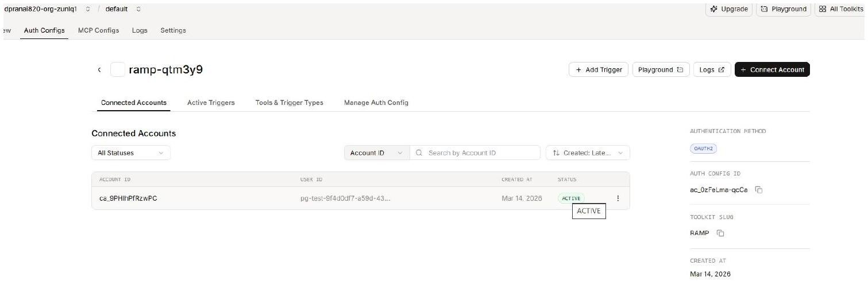Click the ramp-qtm3y9 title

(x=166, y=70)
